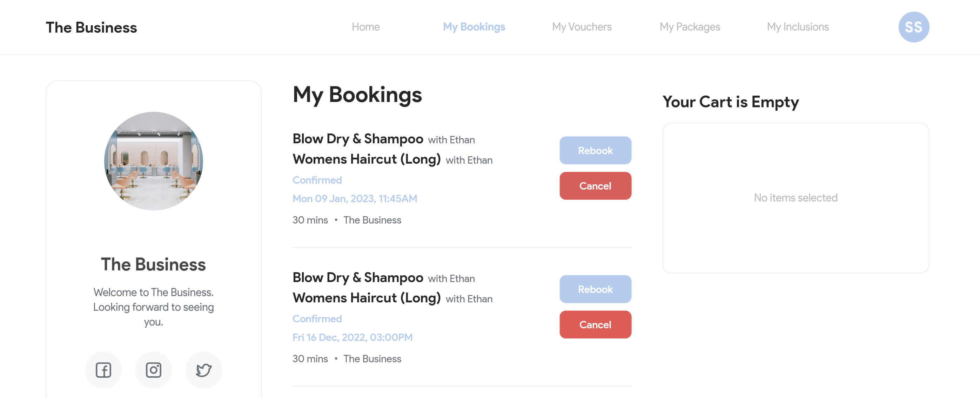Click 'The Business' name in sidebar card
The height and width of the screenshot is (398, 980).
[153, 264]
